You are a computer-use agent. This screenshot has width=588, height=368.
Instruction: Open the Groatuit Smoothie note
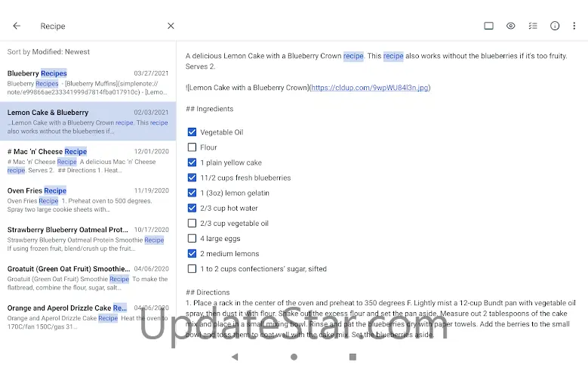click(x=88, y=277)
